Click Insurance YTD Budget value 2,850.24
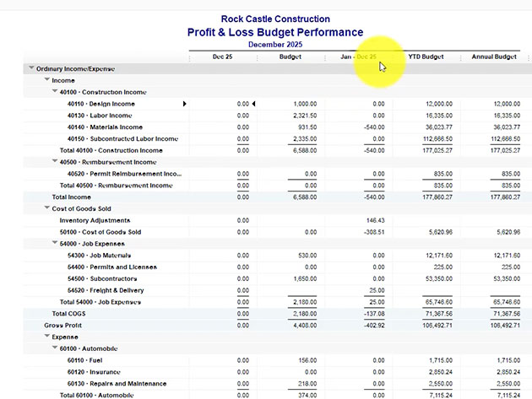The height and width of the screenshot is (399, 532). (x=441, y=372)
